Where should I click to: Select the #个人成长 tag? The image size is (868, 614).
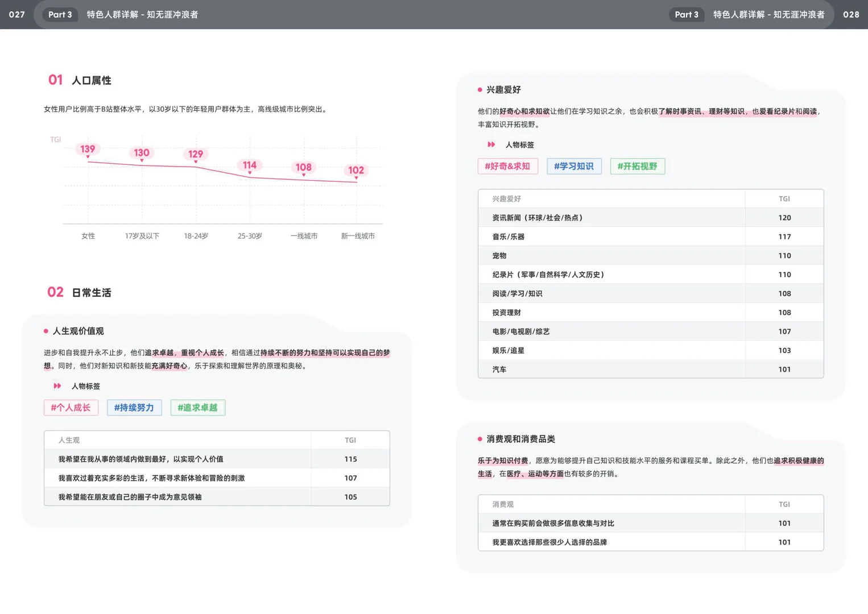tap(71, 408)
